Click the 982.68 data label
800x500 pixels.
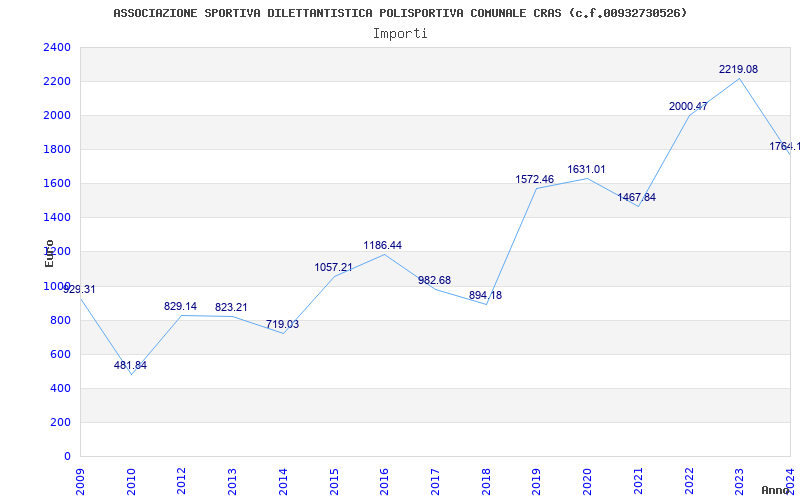tap(434, 280)
